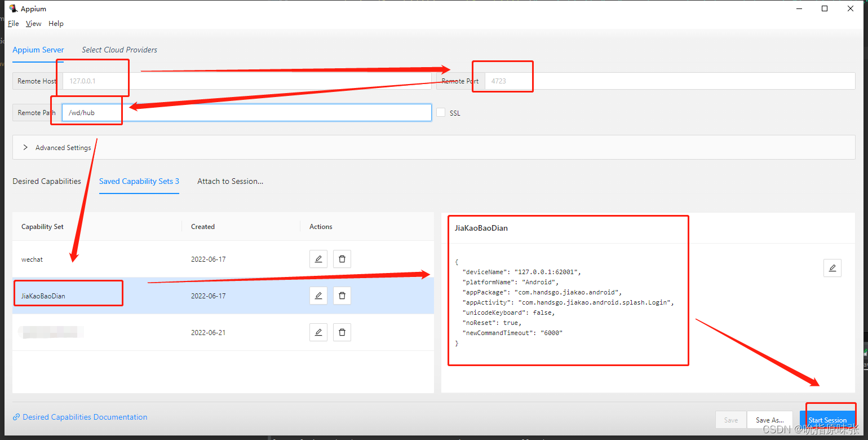Image resolution: width=868 pixels, height=440 pixels.
Task: Click the Actions column header
Action: (x=321, y=227)
